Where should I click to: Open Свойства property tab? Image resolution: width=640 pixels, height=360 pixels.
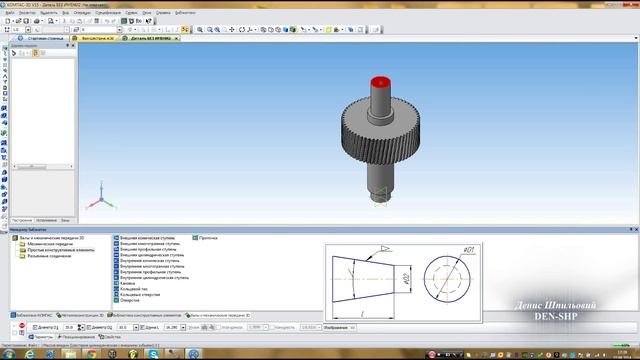tap(110, 337)
